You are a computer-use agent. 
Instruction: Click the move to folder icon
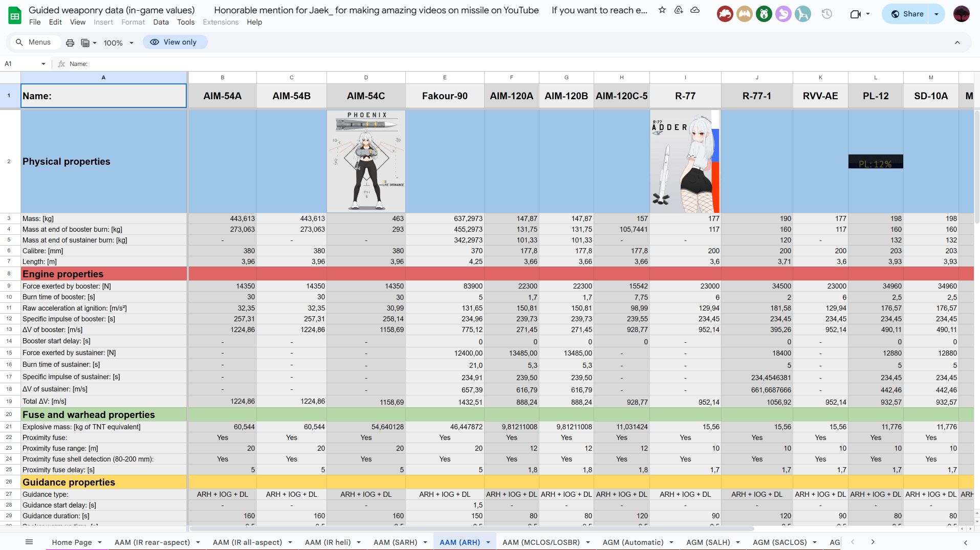(x=679, y=10)
